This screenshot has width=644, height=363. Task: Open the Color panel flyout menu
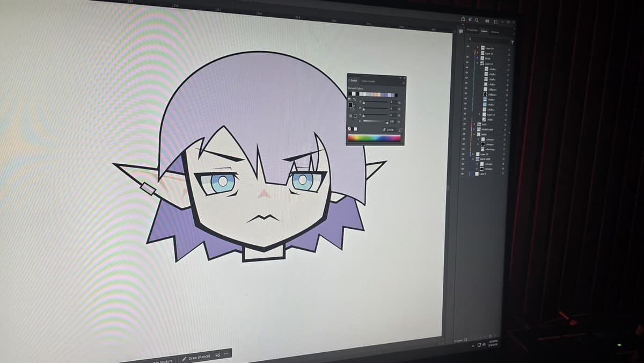pos(404,83)
